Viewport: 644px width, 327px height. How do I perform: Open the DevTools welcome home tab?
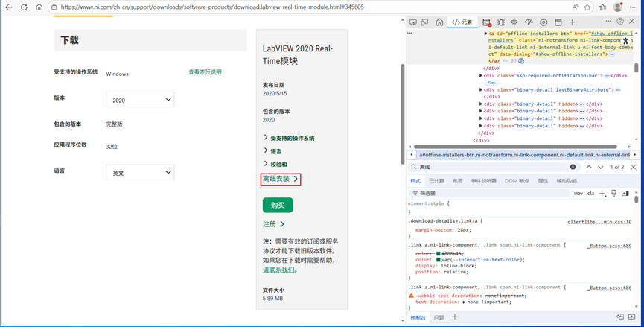439,22
